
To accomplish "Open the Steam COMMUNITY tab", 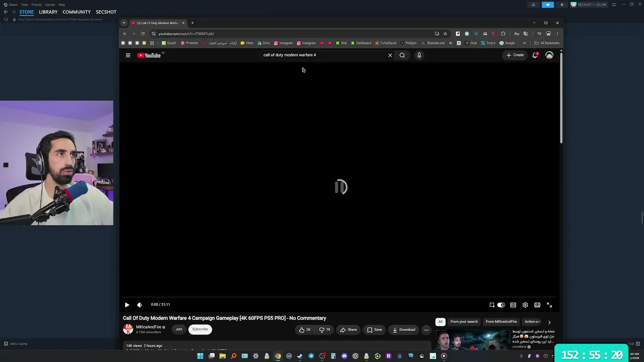I will tap(76, 12).
